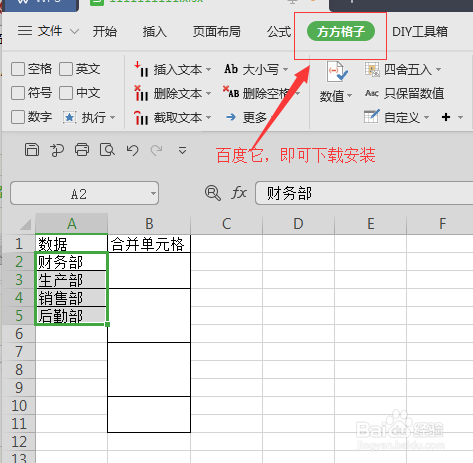Switch to the 开始 tab
473x463 pixels.
[105, 32]
